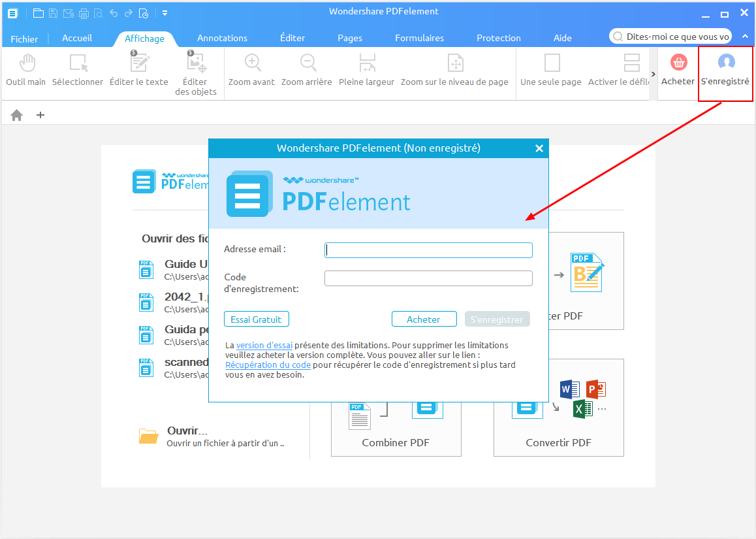Fit the page with Pleine largeur

coord(366,71)
